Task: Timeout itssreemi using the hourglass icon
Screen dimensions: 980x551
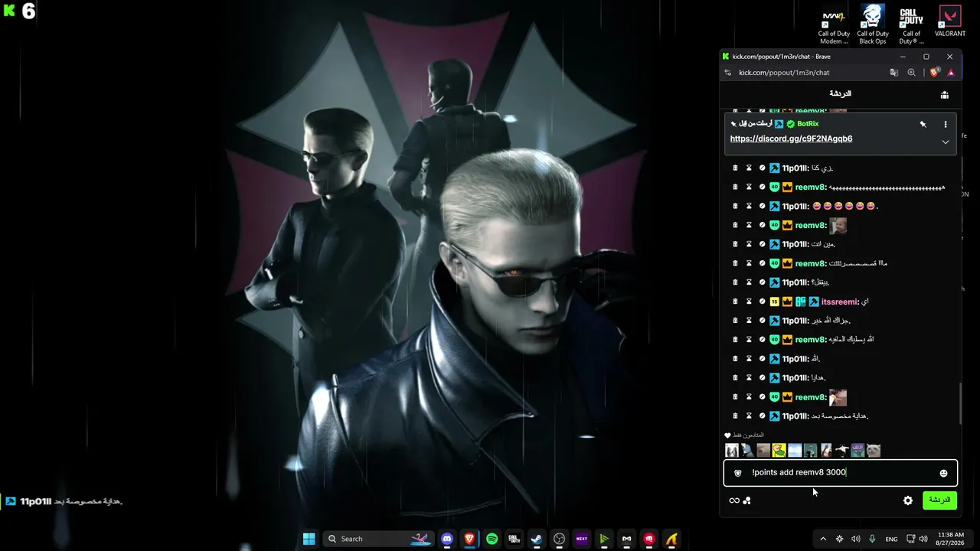Action: tap(749, 302)
